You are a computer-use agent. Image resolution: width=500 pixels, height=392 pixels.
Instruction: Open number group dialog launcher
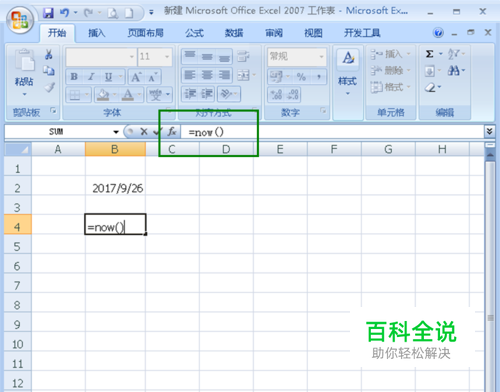click(323, 110)
